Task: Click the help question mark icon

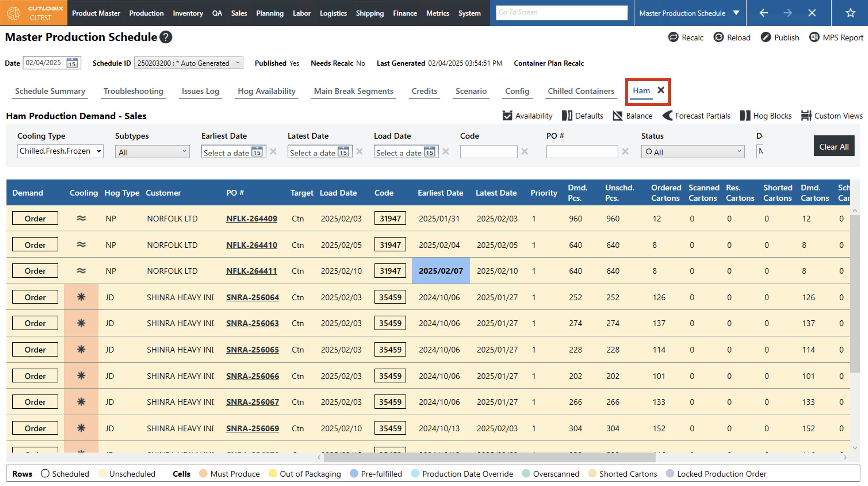Action: (166, 37)
